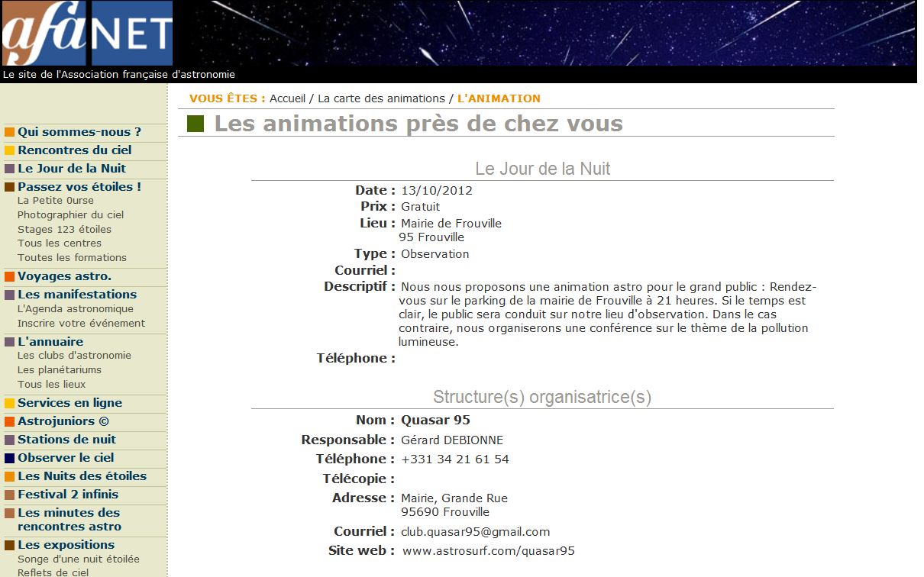Click the dark blue square beside Observer le ciel
Image resolution: width=924 pixels, height=577 pixels.
point(10,458)
